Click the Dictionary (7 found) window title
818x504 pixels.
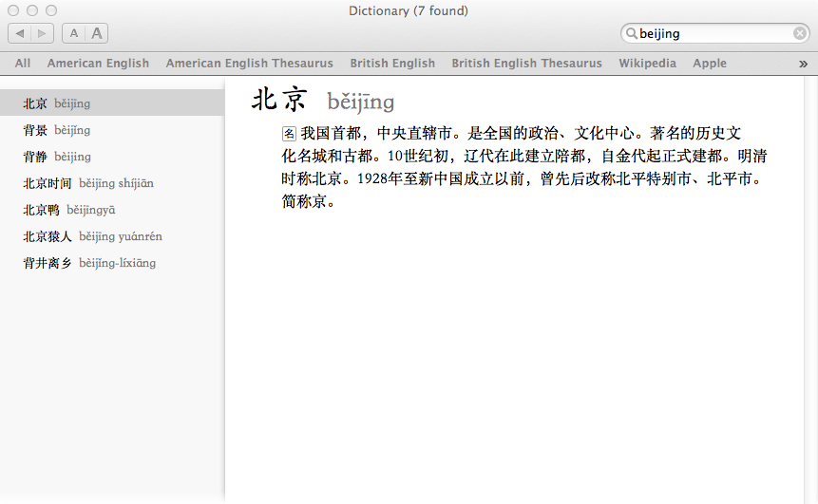409,11
